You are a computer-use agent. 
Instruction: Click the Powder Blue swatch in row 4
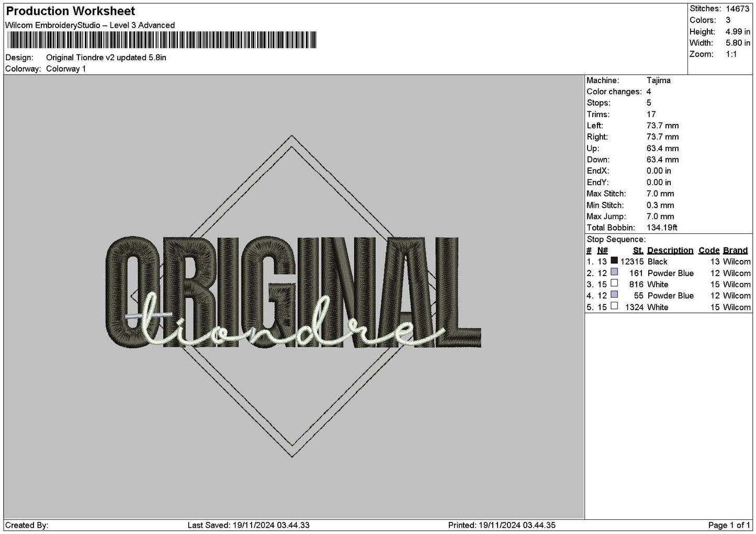click(614, 294)
